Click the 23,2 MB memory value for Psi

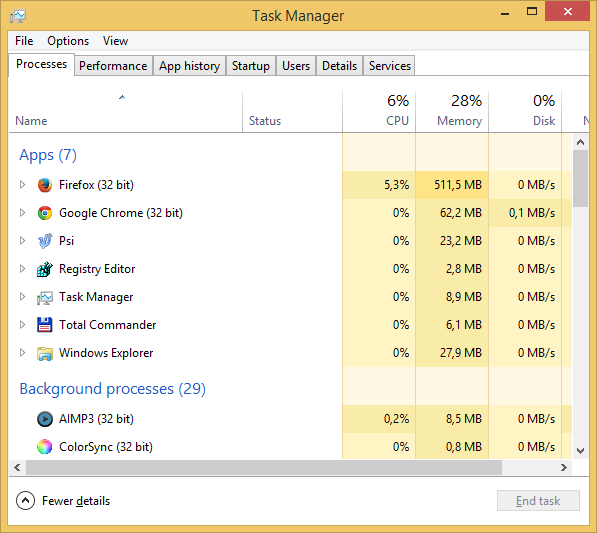[x=461, y=241]
